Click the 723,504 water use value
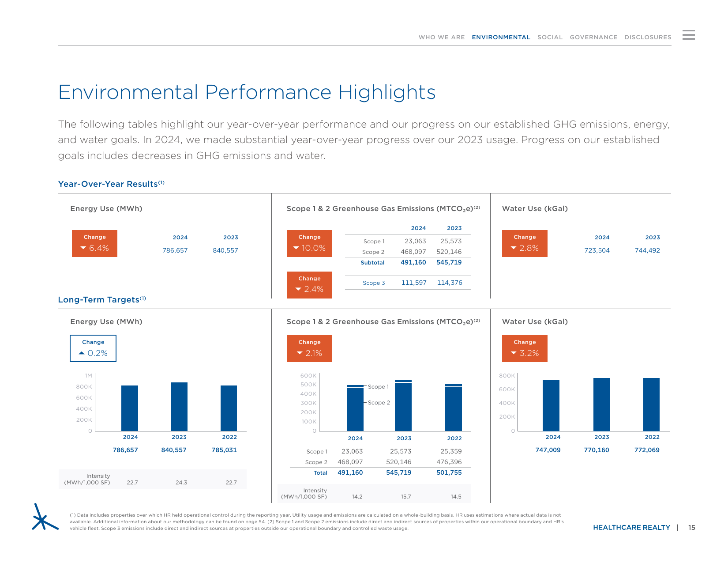This screenshot has height=563, width=728. click(x=597, y=250)
